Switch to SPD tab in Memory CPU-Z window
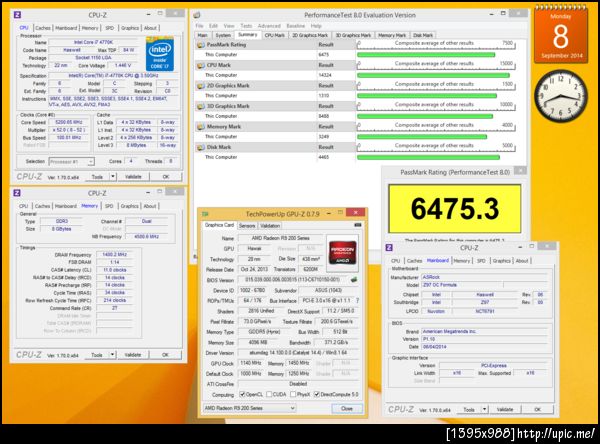Image resolution: width=600 pixels, height=444 pixels. tap(109, 206)
